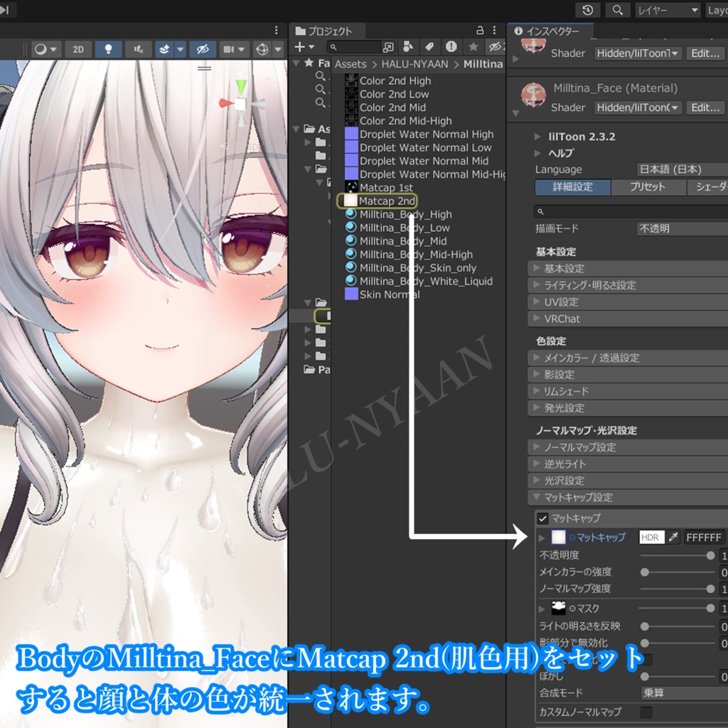This screenshot has width=728, height=728.
Task: Toggle scene lighting with the bulb icon
Action: point(108,49)
